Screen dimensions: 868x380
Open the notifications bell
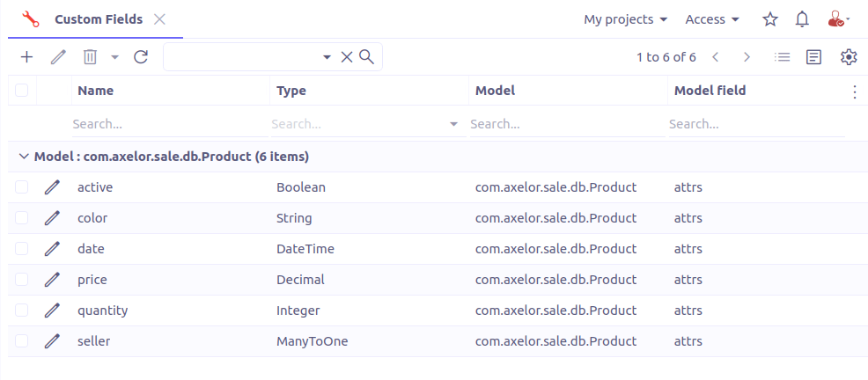[x=802, y=19]
